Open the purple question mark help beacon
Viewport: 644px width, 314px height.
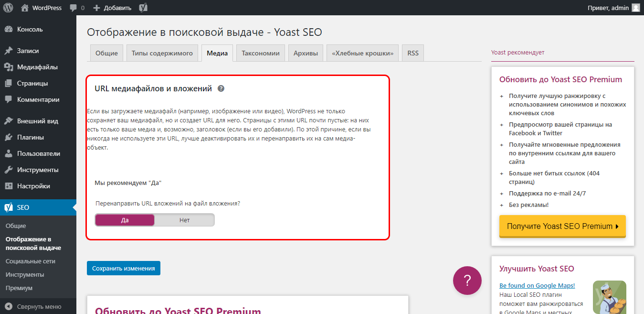[467, 281]
